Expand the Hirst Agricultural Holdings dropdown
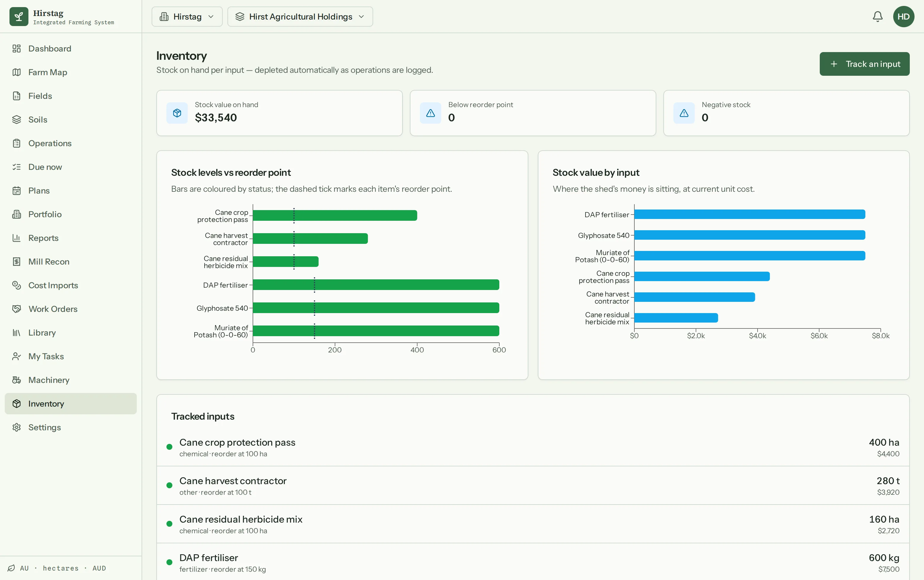924x580 pixels. click(x=300, y=17)
